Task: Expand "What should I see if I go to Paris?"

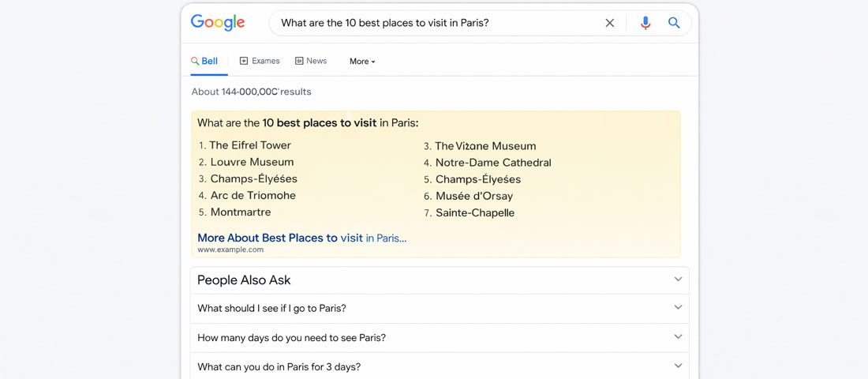Action: coord(440,309)
